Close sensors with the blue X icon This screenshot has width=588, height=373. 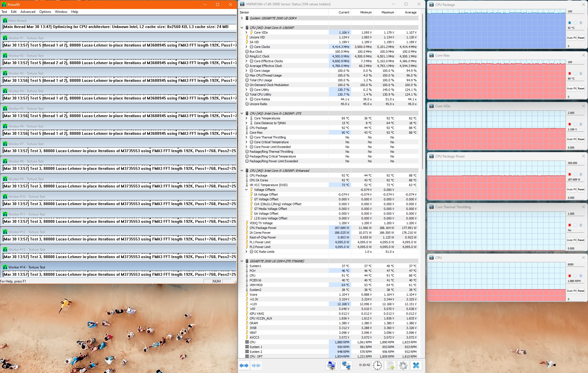coord(416,365)
